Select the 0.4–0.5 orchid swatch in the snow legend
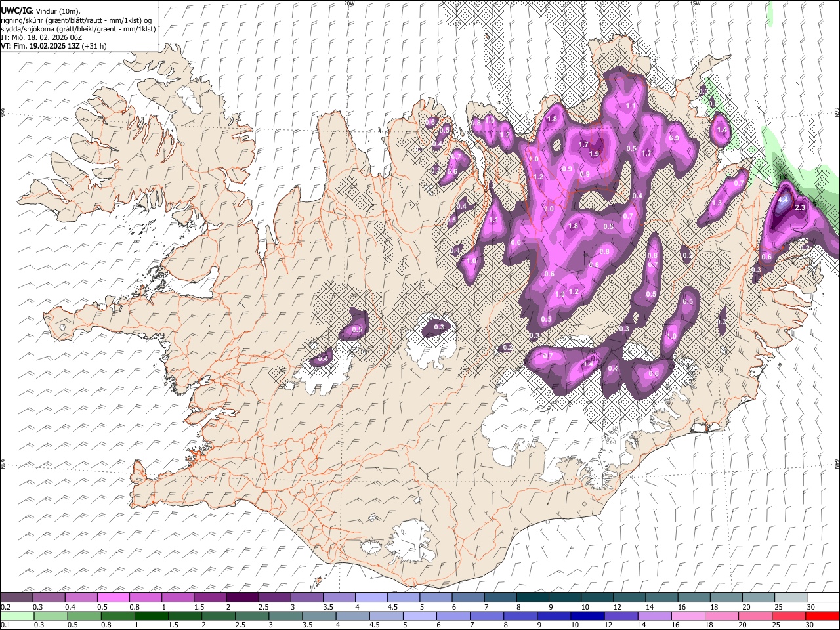The image size is (840, 630). click(81, 597)
